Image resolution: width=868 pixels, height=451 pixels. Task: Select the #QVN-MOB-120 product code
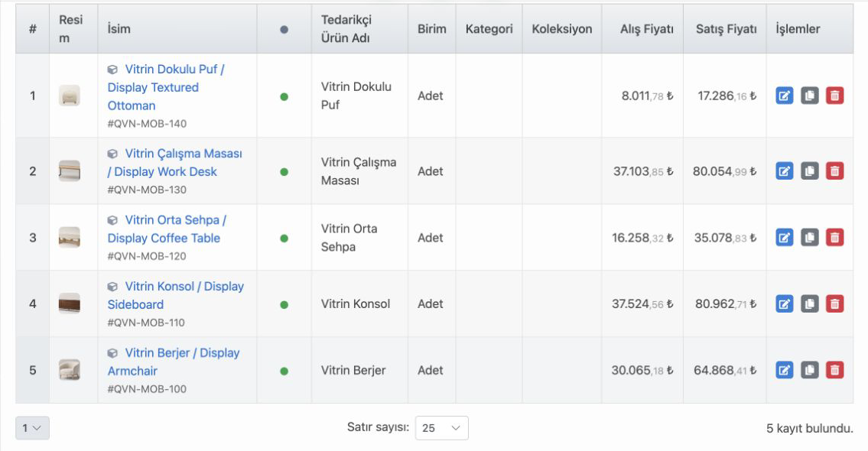[147, 255]
